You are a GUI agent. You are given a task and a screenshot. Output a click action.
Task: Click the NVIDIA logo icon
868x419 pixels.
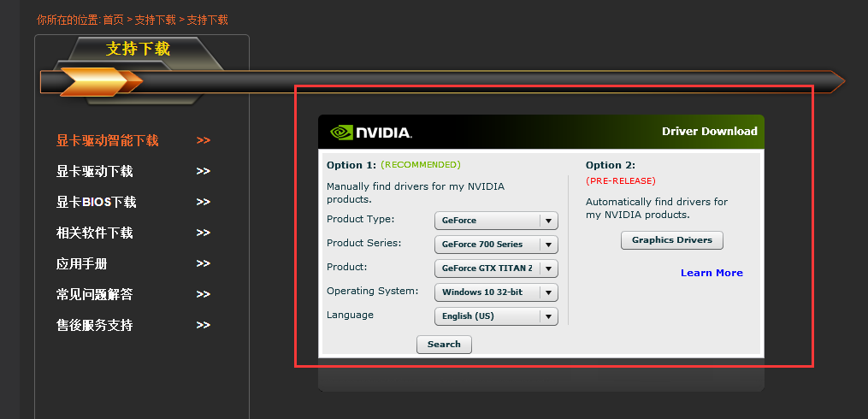click(341, 132)
